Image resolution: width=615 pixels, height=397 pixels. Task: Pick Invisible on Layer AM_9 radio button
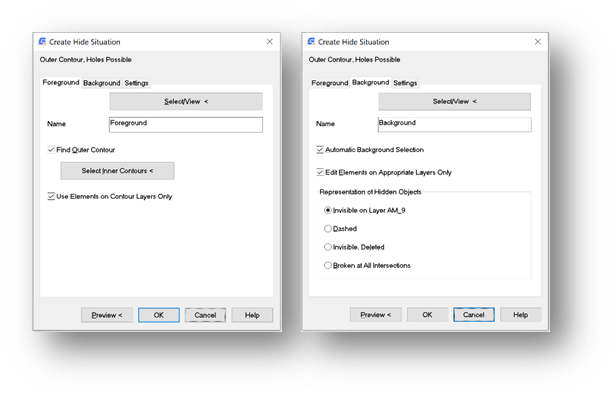tap(328, 210)
